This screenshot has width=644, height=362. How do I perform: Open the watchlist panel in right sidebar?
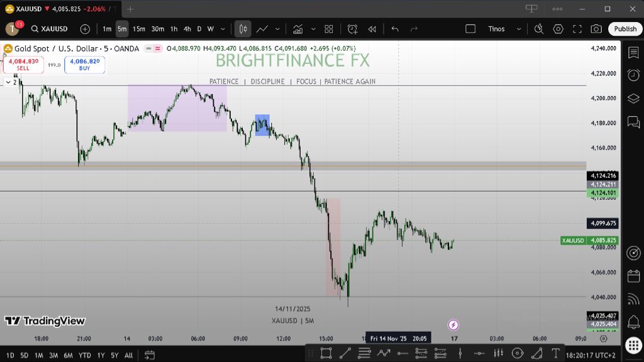[x=633, y=53]
